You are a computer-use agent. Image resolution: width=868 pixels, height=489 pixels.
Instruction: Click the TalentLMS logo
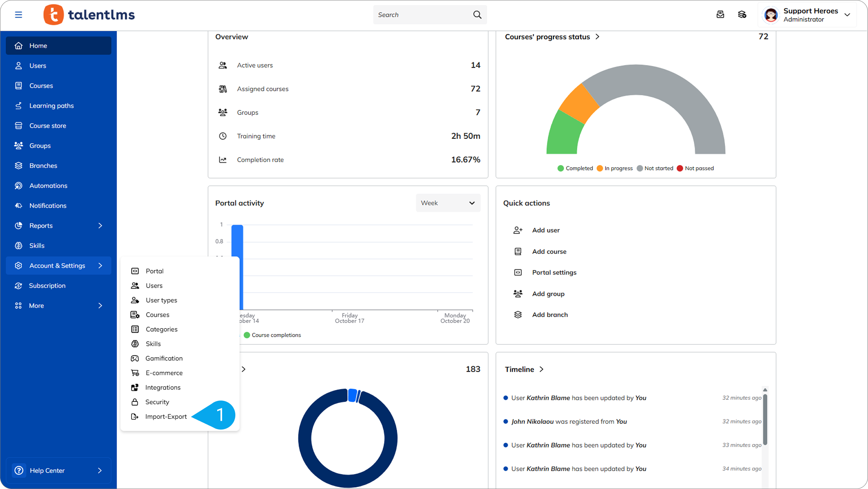pos(89,15)
